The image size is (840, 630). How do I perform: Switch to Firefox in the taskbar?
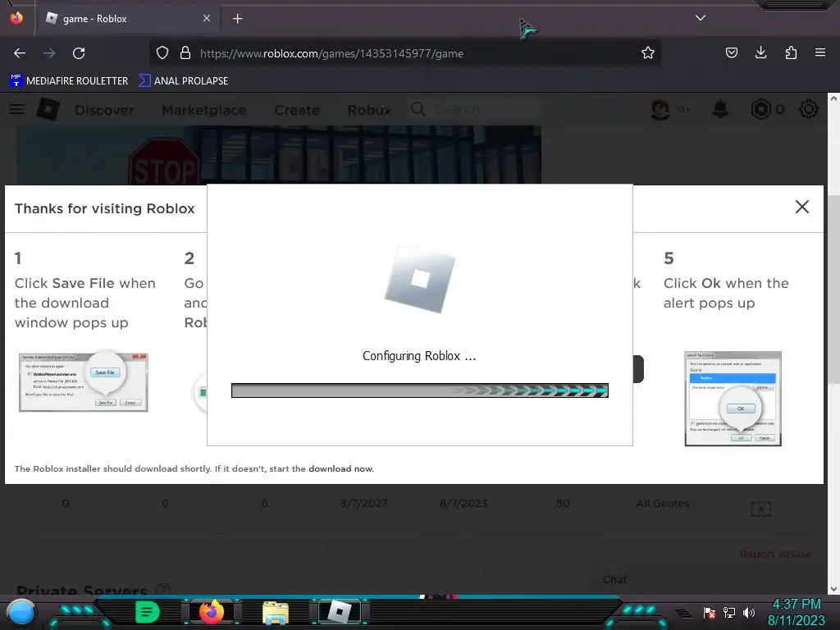212,612
